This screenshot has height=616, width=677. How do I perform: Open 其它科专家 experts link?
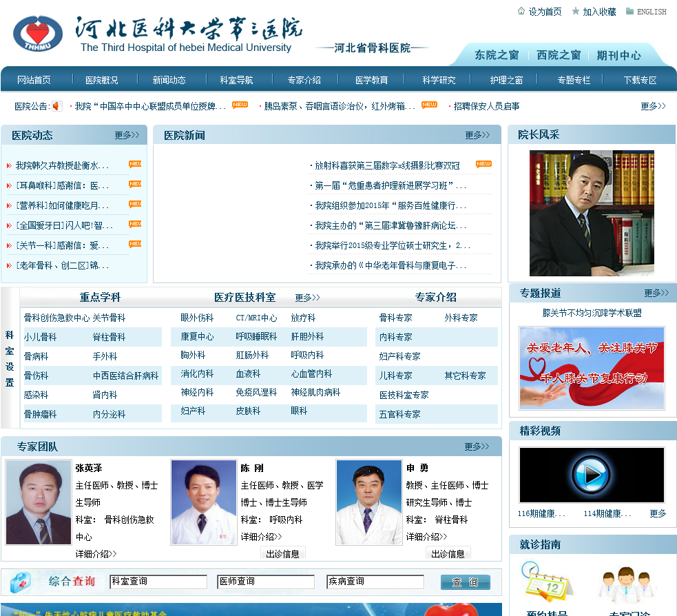pyautogui.click(x=465, y=376)
